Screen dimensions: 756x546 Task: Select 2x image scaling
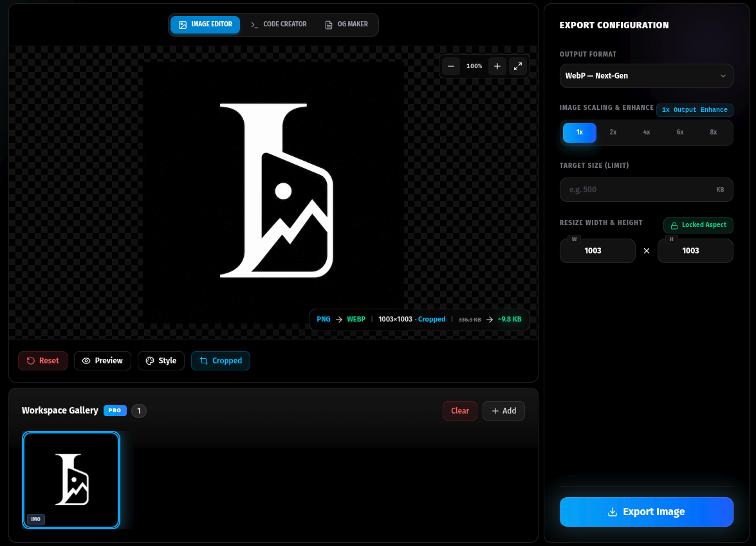tap(613, 132)
